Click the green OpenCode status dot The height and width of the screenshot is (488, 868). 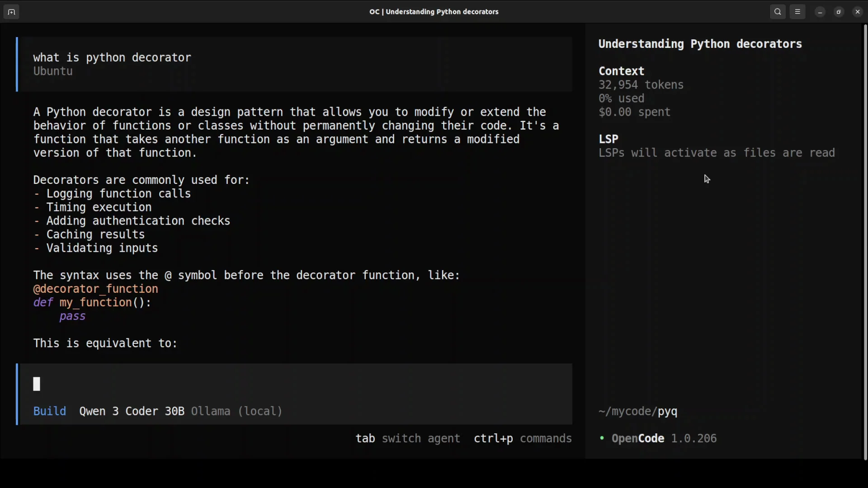(x=602, y=438)
